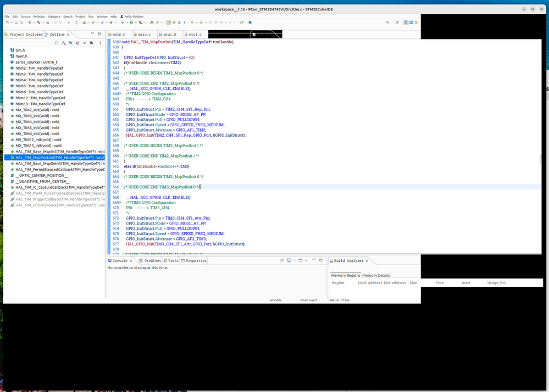Image resolution: width=549 pixels, height=392 pixels.
Task: Create a new file with the New toolbar icon
Action: point(7,23)
